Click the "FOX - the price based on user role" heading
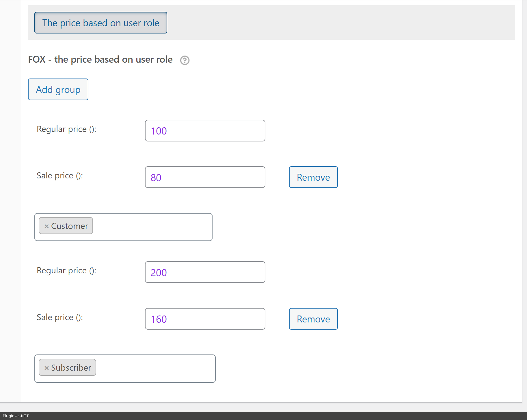Screen dimensions: 527x420 100,59
